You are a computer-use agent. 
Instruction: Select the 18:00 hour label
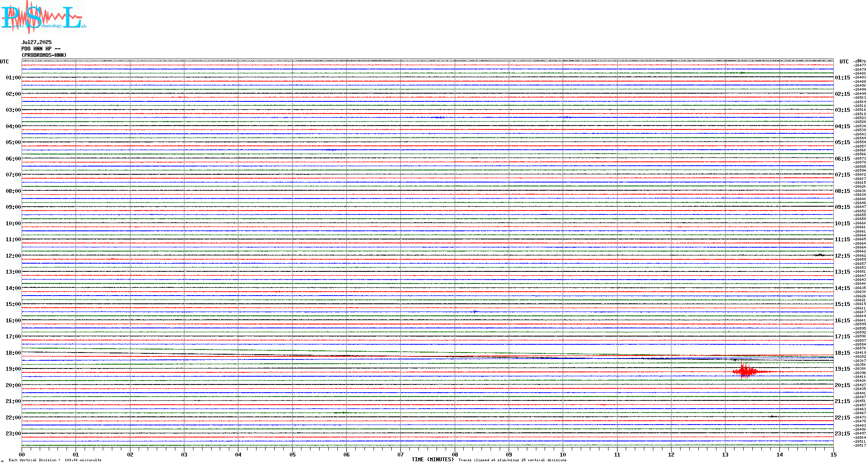[x=13, y=353]
